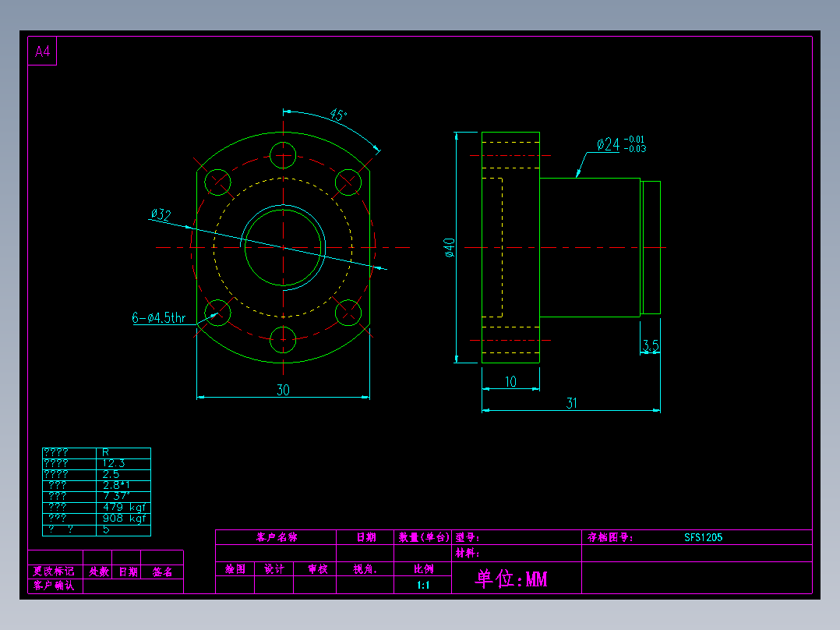
Task: Select the -0.03 lower tolerance value
Action: point(635,149)
